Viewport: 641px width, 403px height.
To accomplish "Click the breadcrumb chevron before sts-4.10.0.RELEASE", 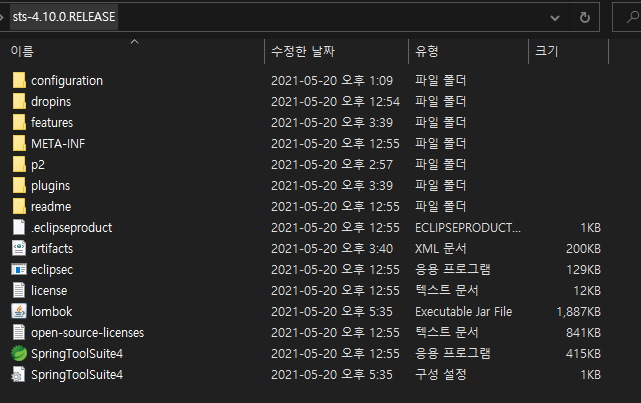I will (2, 17).
